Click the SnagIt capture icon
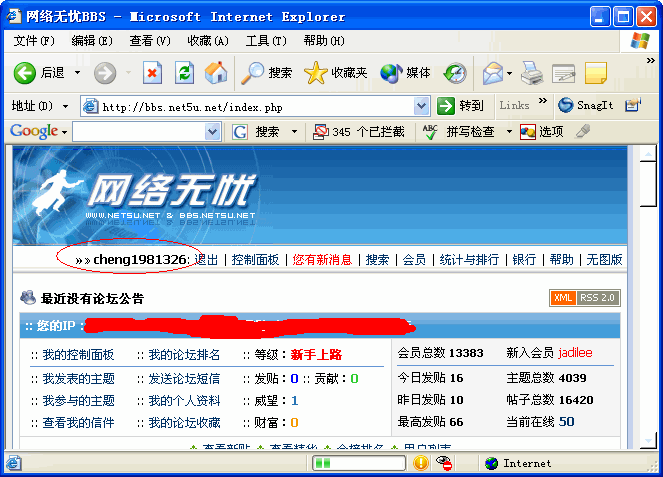The width and height of the screenshot is (663, 477). click(565, 105)
